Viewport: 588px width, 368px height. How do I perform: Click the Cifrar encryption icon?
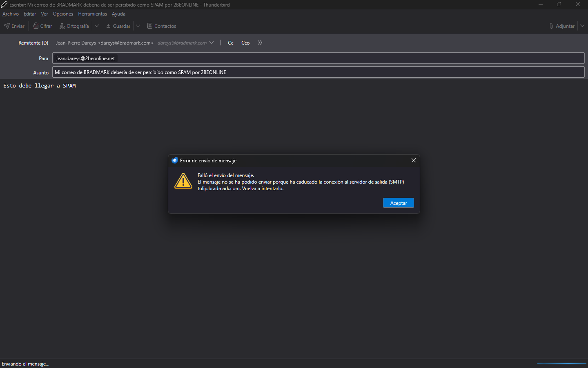click(36, 26)
